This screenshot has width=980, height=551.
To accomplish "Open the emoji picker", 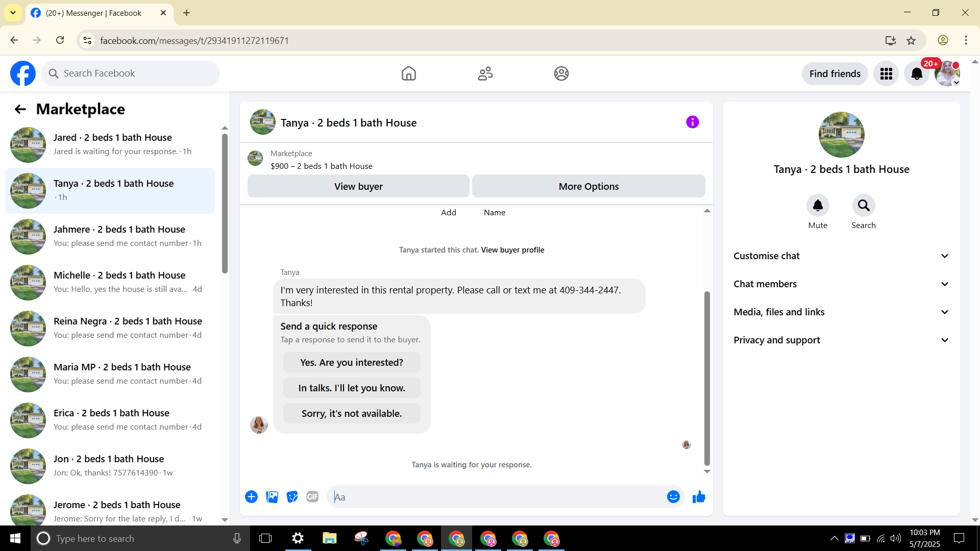I will click(673, 497).
